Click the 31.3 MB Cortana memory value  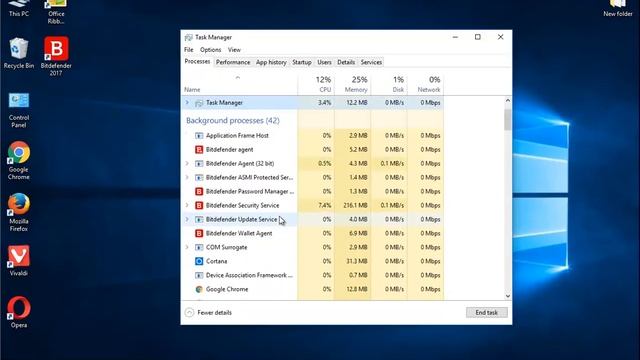pos(358,261)
